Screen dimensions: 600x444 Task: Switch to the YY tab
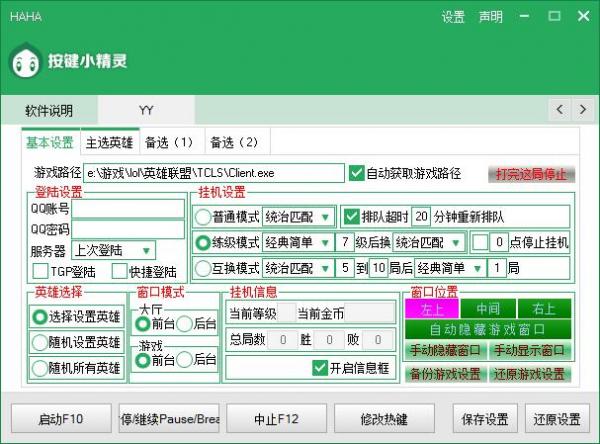(146, 111)
